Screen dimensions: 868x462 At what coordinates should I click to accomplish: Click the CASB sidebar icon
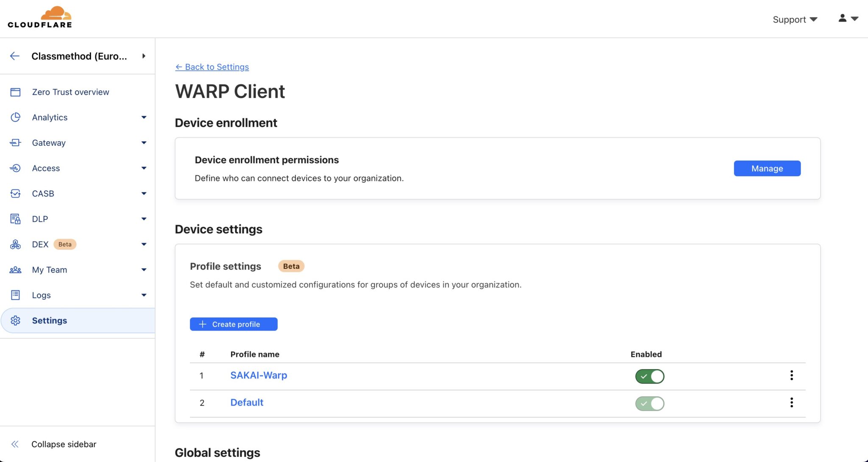[15, 194]
